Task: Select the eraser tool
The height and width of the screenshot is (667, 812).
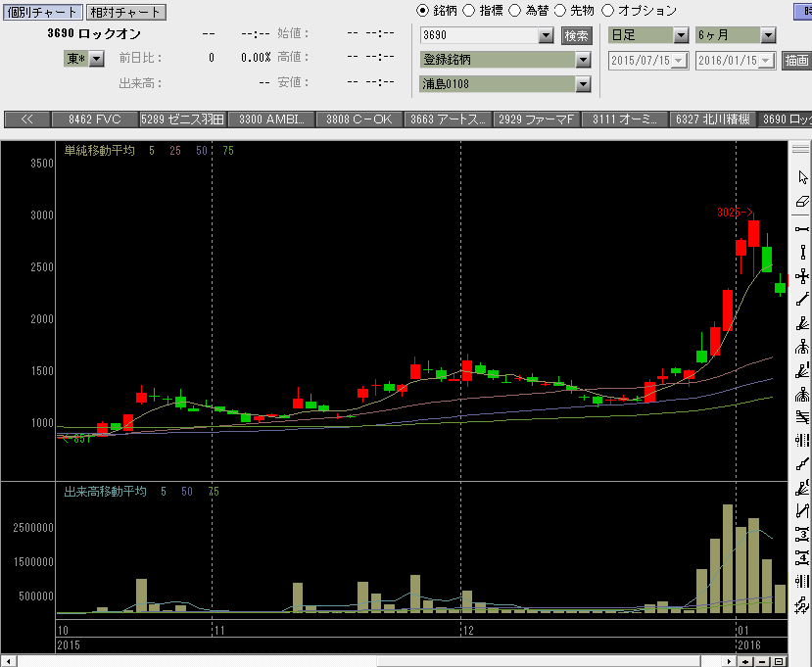Action: [x=802, y=202]
